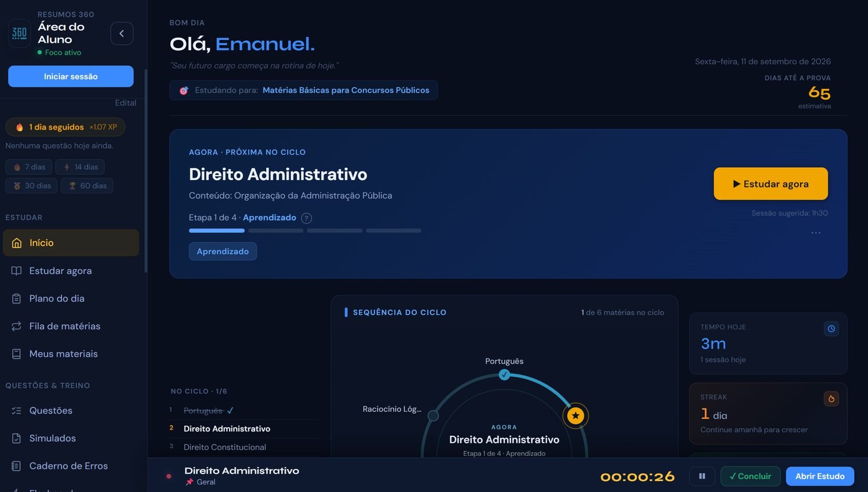Click the Concluir button in the timer bar
The width and height of the screenshot is (868, 492).
click(x=751, y=476)
